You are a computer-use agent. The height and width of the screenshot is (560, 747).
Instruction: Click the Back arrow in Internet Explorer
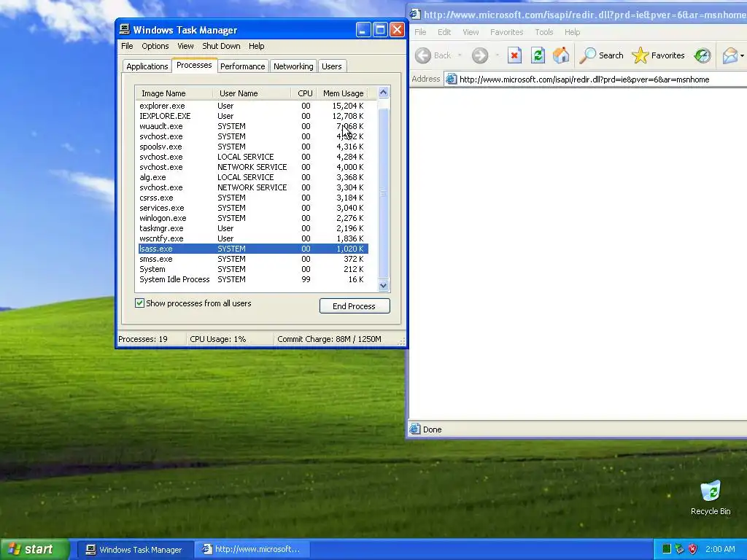(x=423, y=55)
